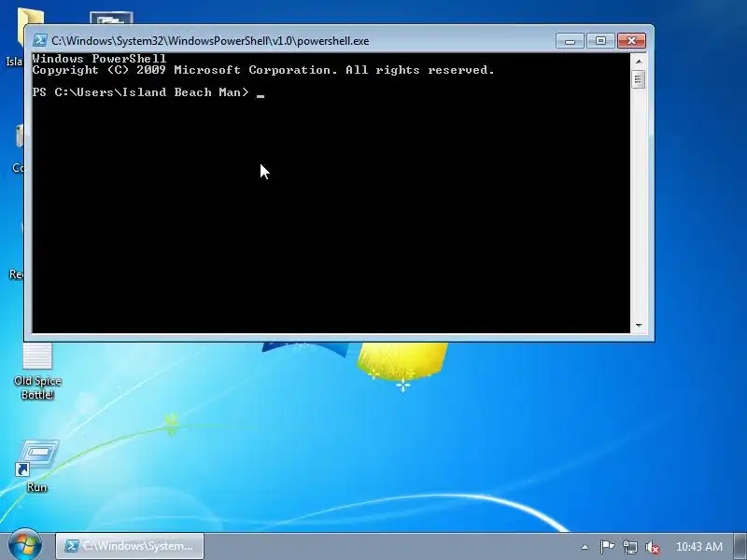
Task: Open the Run desktop shortcut
Action: click(x=36, y=466)
